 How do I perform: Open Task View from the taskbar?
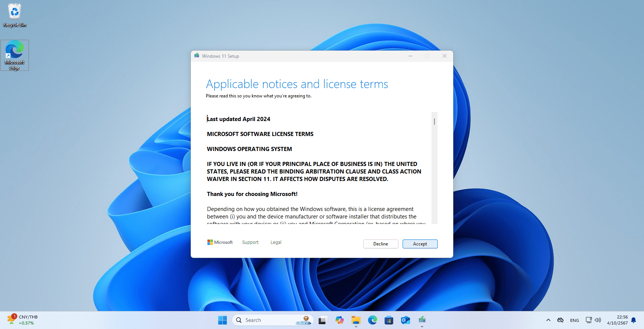[x=323, y=320]
